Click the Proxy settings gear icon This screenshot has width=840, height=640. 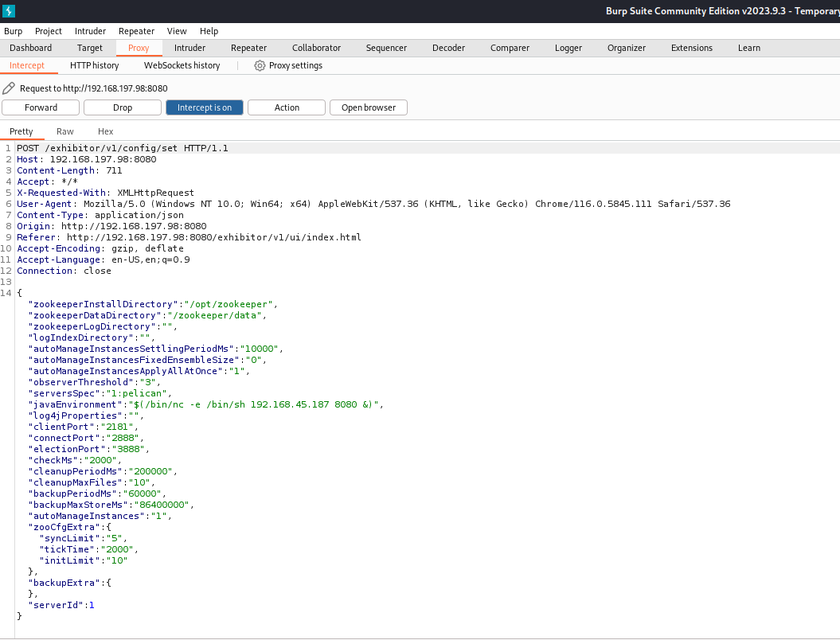(260, 65)
